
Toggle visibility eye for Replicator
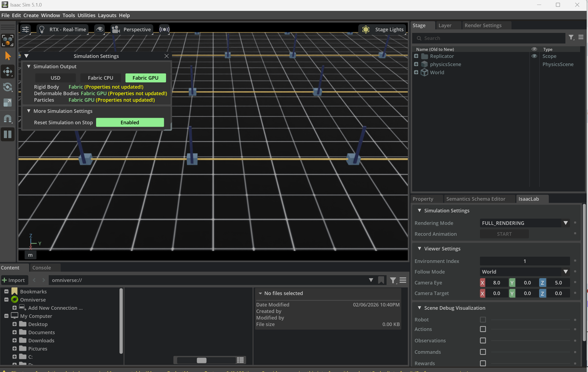pyautogui.click(x=534, y=56)
